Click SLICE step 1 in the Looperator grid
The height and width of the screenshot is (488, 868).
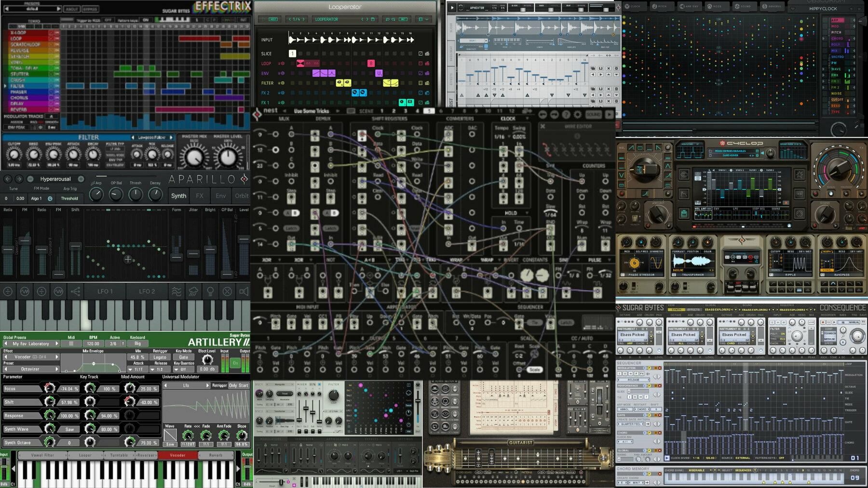click(x=292, y=53)
